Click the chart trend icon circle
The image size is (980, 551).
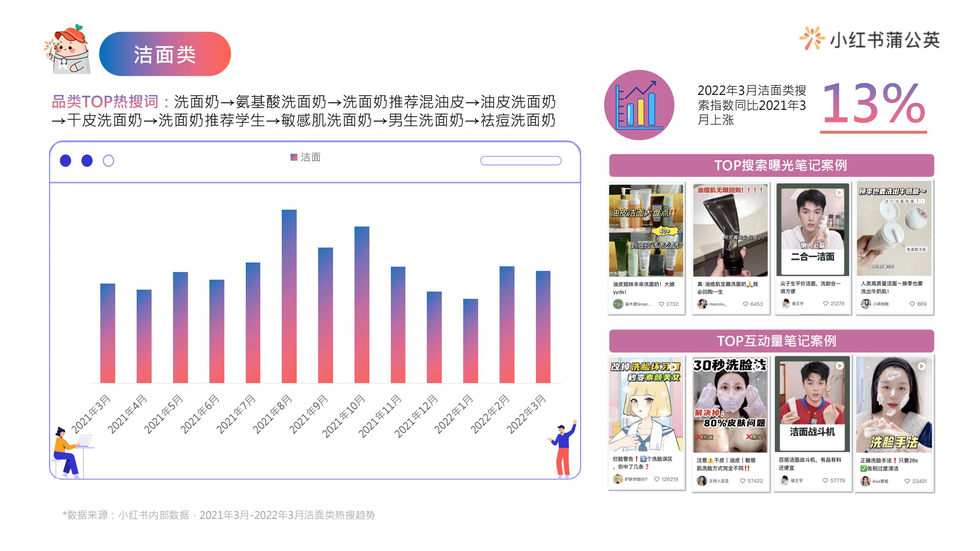point(639,105)
